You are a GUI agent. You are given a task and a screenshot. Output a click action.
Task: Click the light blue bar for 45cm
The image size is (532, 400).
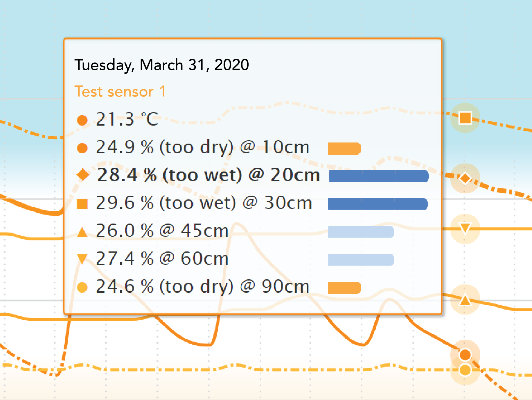click(361, 232)
